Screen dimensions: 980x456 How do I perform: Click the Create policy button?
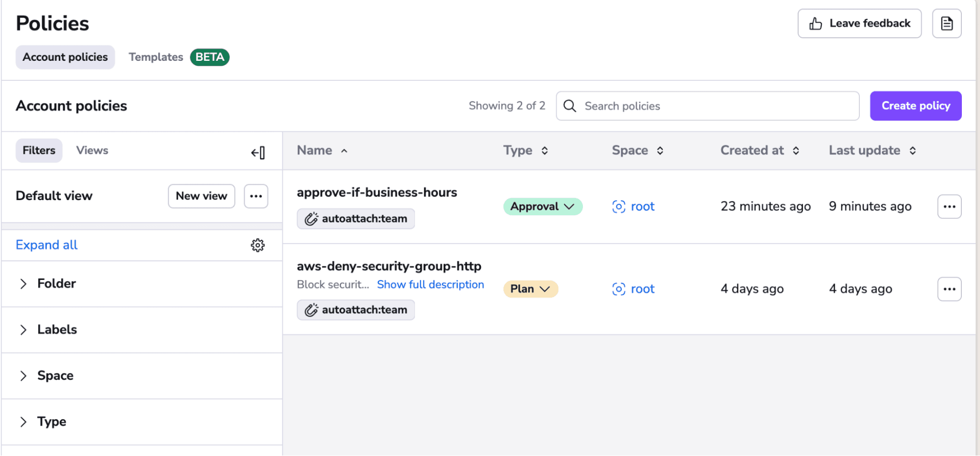[x=915, y=105]
